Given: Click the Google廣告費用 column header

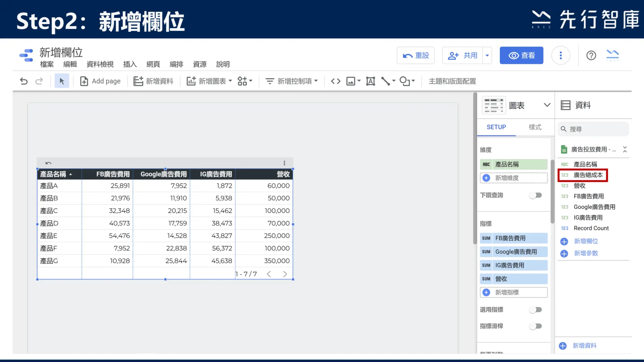Looking at the screenshot, I should tap(163, 174).
